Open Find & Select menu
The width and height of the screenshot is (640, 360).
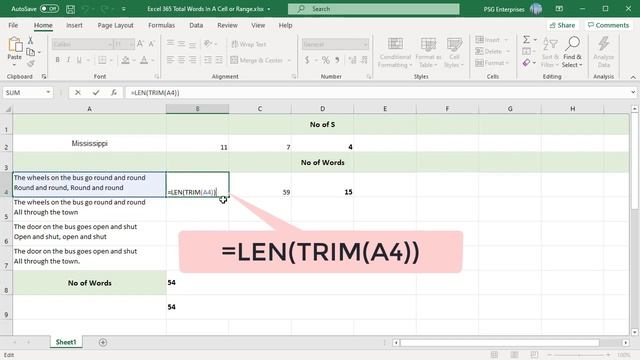[x=572, y=52]
